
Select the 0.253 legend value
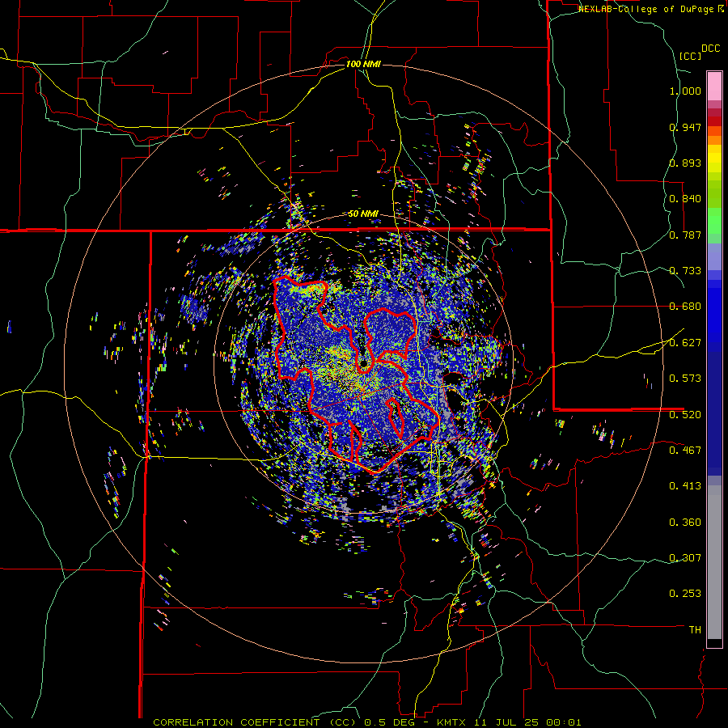(685, 594)
